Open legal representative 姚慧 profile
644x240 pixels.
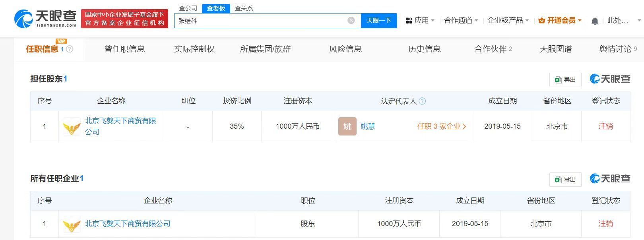pos(368,126)
